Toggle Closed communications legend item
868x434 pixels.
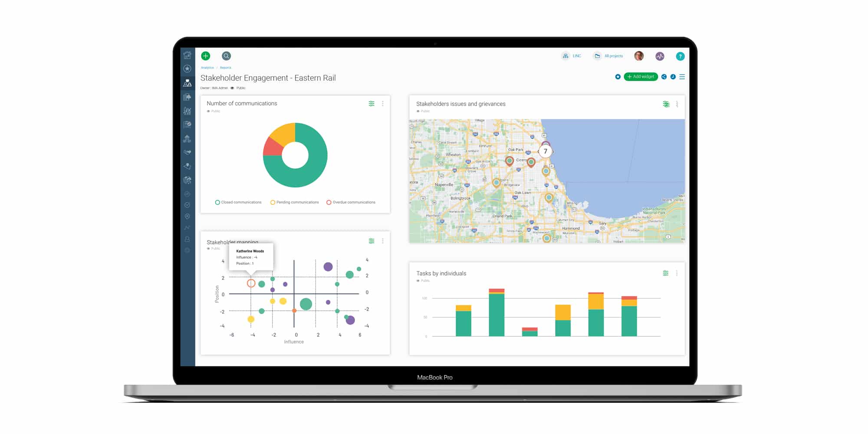pyautogui.click(x=238, y=202)
